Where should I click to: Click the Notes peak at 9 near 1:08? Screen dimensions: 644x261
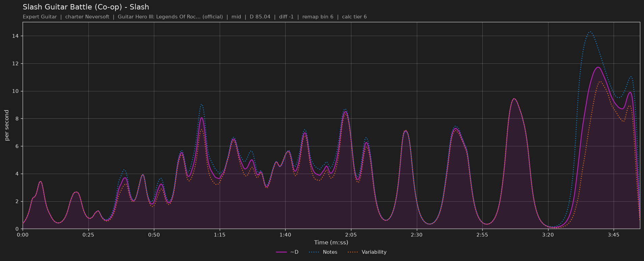tap(201, 105)
